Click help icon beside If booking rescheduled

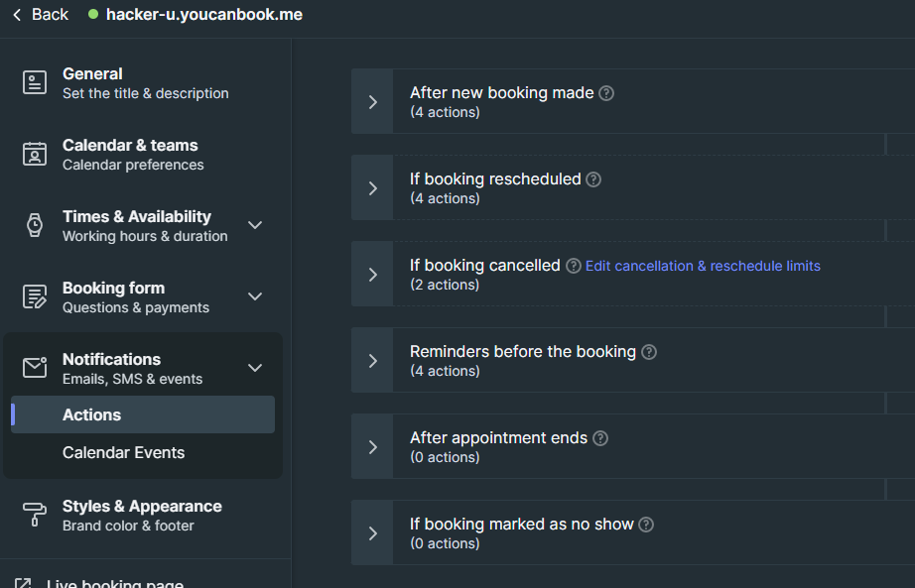[x=593, y=179]
